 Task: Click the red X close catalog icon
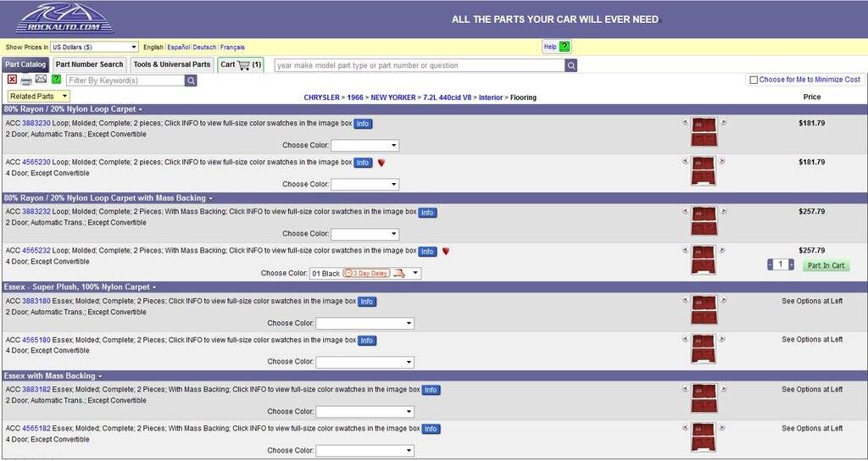(x=12, y=80)
